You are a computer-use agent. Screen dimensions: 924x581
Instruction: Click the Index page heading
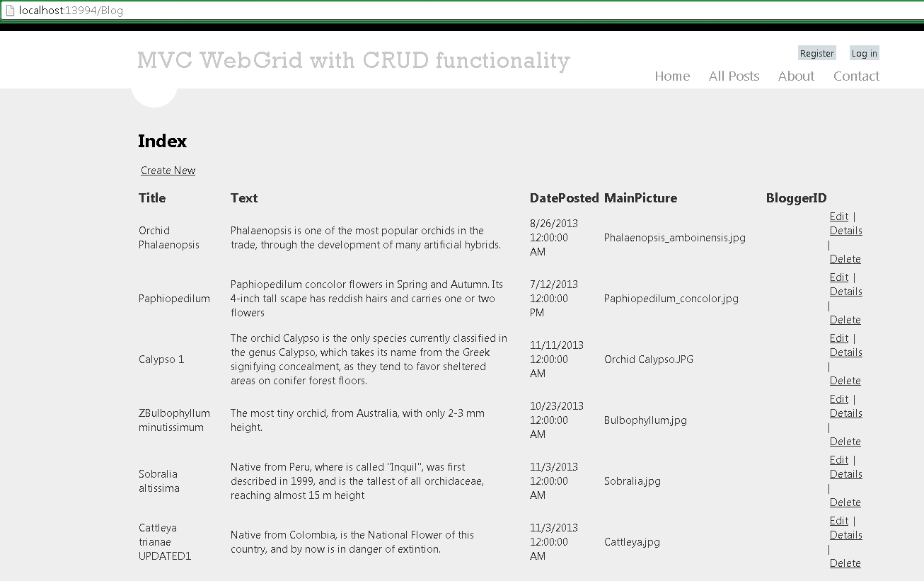tap(162, 141)
